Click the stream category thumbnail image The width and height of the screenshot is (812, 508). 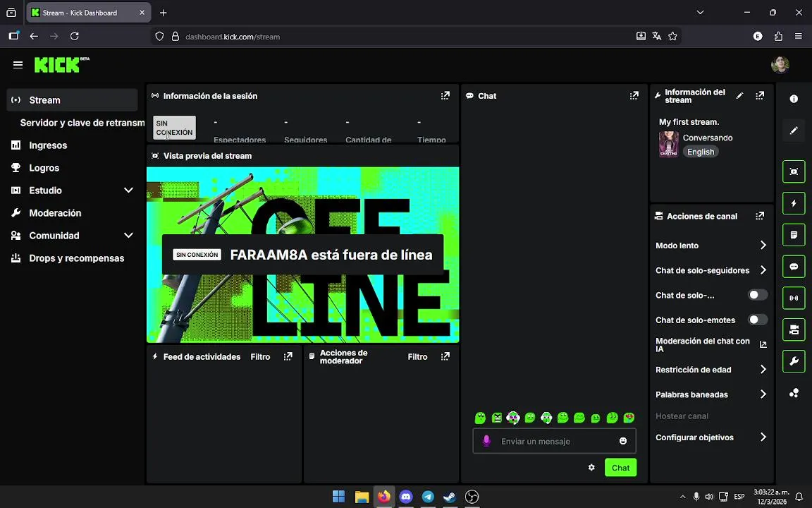668,144
